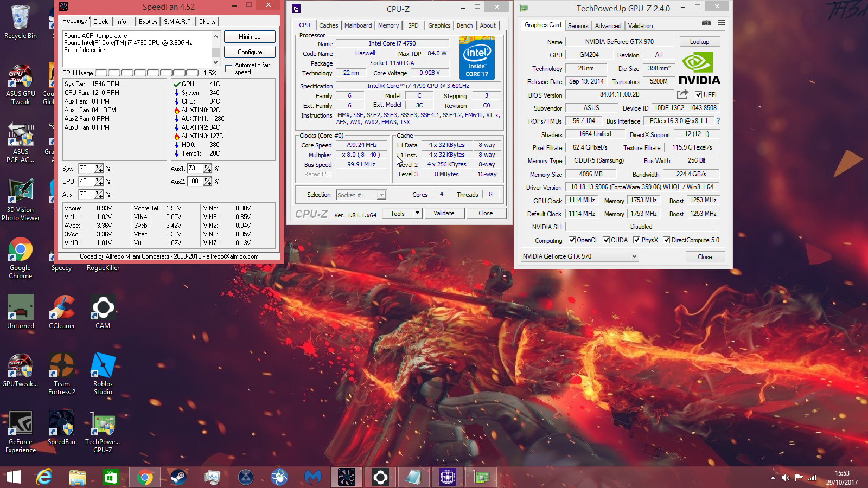The height and width of the screenshot is (488, 868).
Task: Open the GeForce Experience desktop icon
Action: [x=21, y=432]
